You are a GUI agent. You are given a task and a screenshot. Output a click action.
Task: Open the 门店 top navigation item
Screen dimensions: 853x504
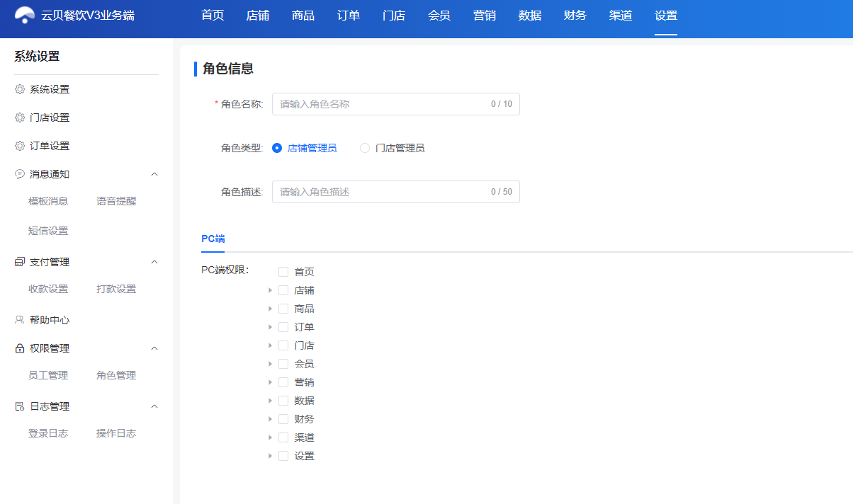coord(394,16)
